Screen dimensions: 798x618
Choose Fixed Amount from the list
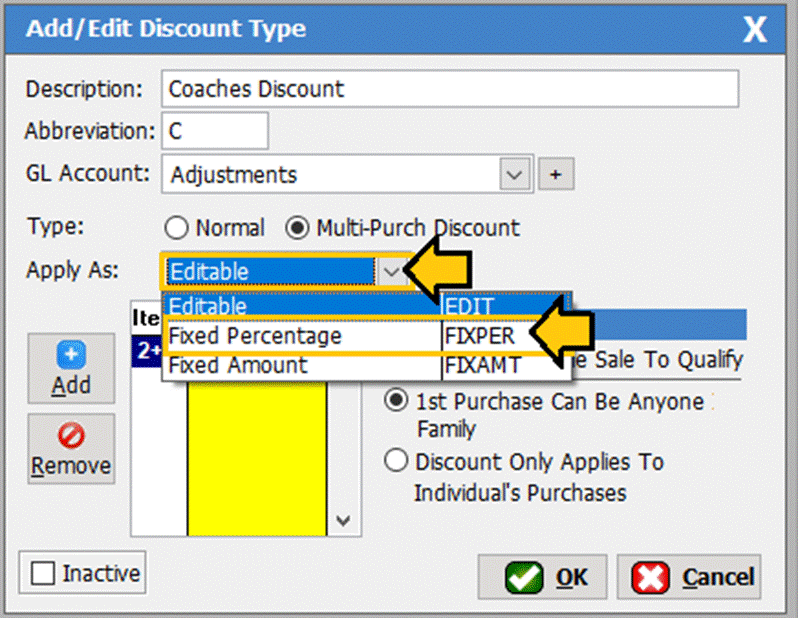point(300,365)
